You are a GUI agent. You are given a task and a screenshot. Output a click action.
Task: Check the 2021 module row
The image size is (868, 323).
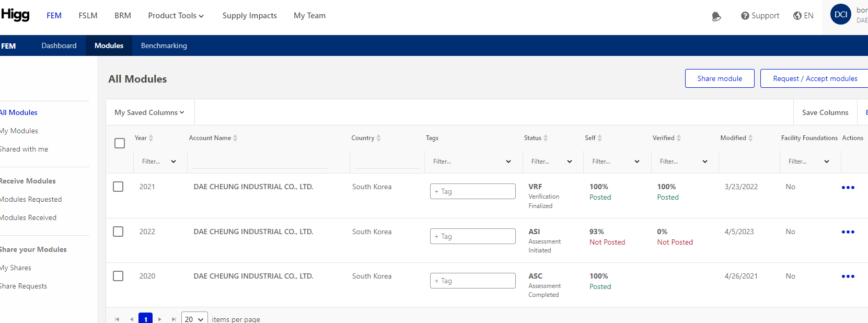(118, 187)
